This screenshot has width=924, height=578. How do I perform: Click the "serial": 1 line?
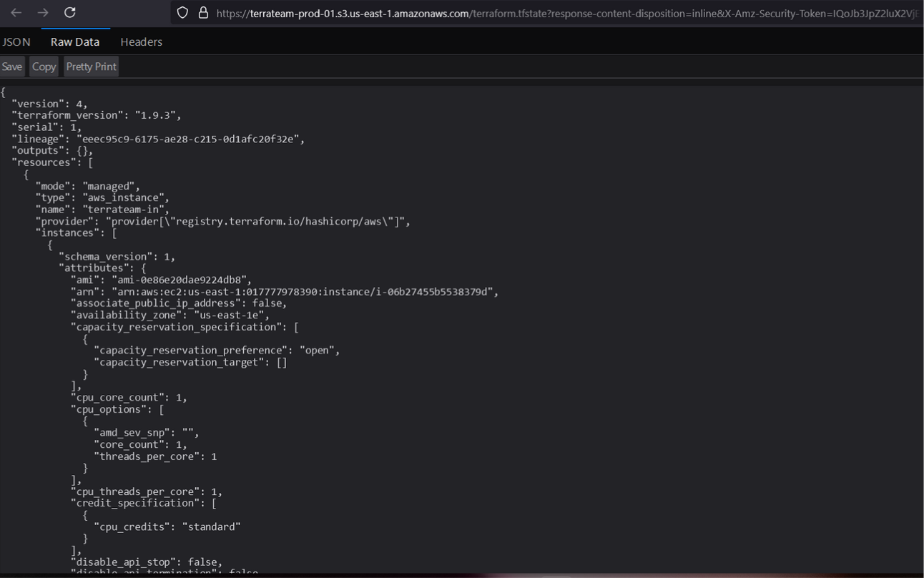[46, 127]
